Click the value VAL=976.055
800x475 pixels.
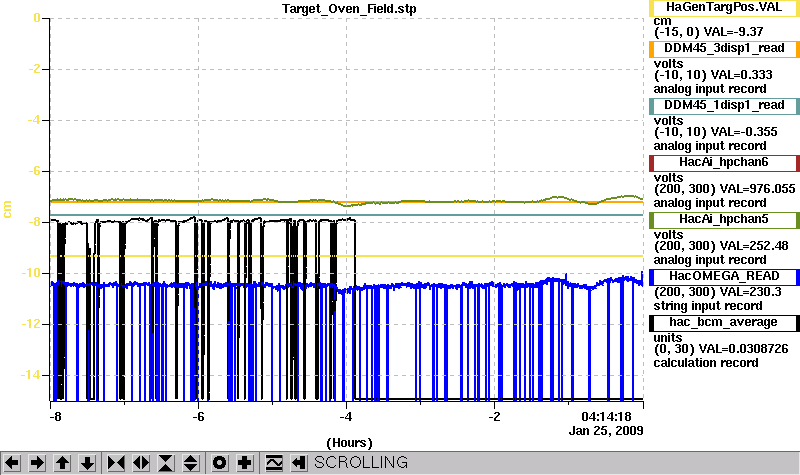[x=752, y=189]
